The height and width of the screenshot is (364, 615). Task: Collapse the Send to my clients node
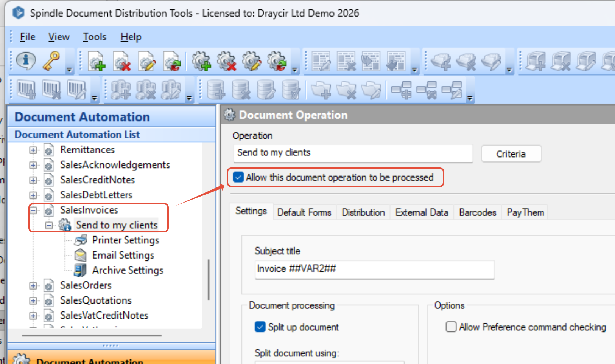[x=49, y=225]
